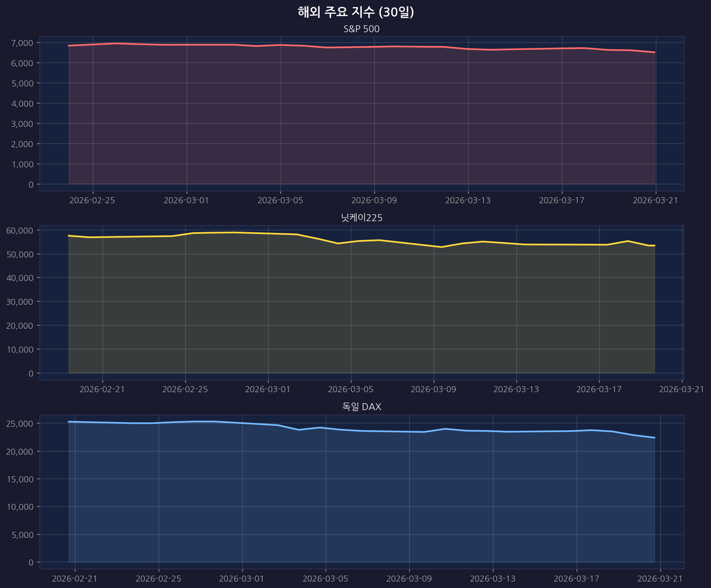Click the 7,000 y-axis label on S&P 500

pos(22,43)
